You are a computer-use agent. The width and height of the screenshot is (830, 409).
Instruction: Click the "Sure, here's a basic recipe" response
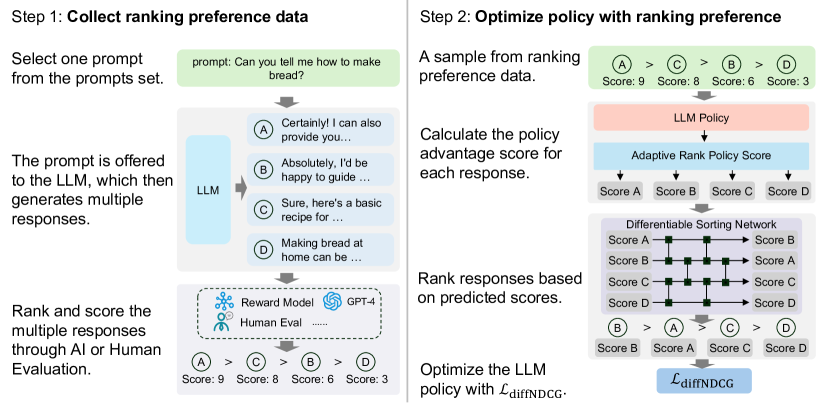322,210
